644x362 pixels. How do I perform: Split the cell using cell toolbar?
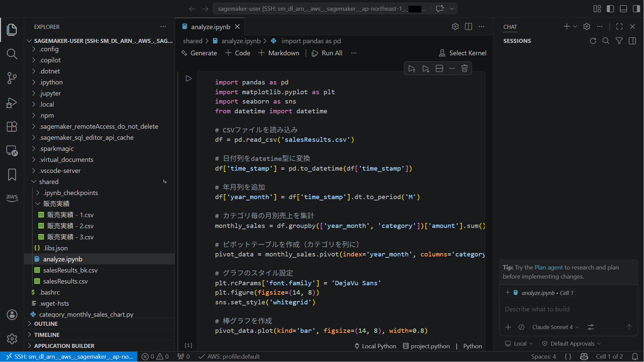pyautogui.click(x=439, y=69)
